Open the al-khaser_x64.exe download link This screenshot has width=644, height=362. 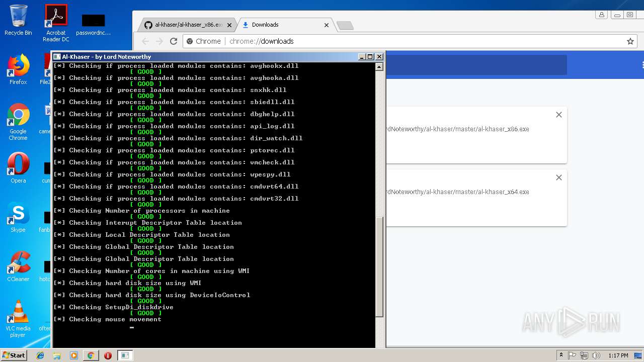[x=457, y=192]
